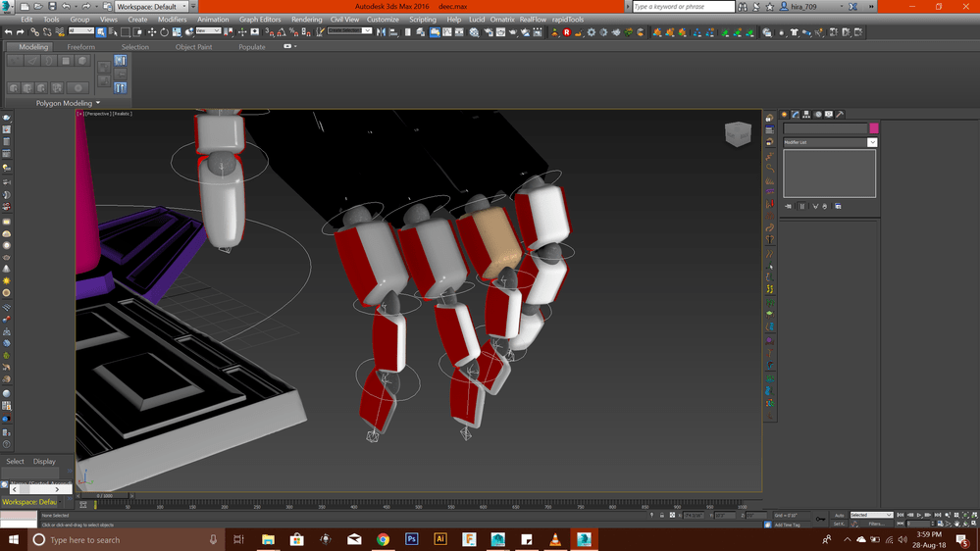The height and width of the screenshot is (551, 980).
Task: Click the ViewCube in the viewport
Action: 738,133
